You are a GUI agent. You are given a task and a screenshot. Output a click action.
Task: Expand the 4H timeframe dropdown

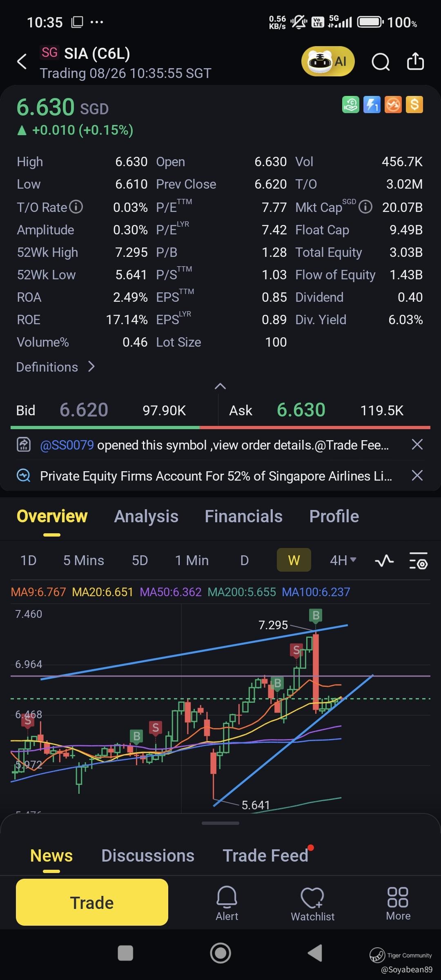(x=343, y=560)
